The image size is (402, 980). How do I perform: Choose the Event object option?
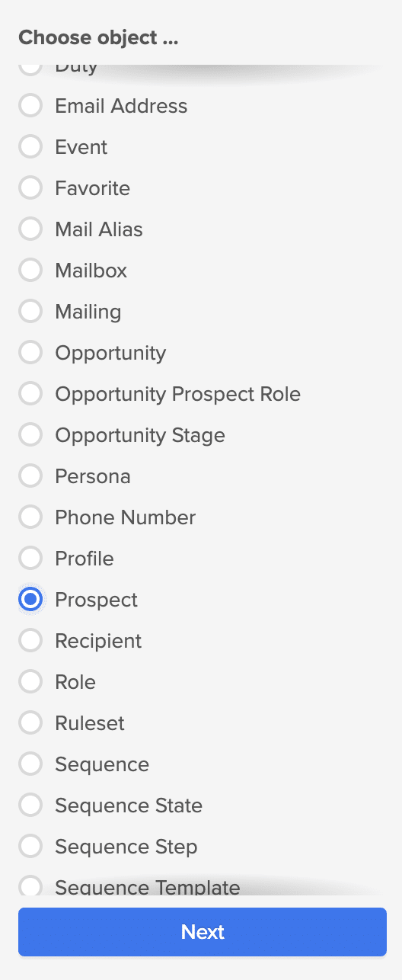(x=30, y=147)
